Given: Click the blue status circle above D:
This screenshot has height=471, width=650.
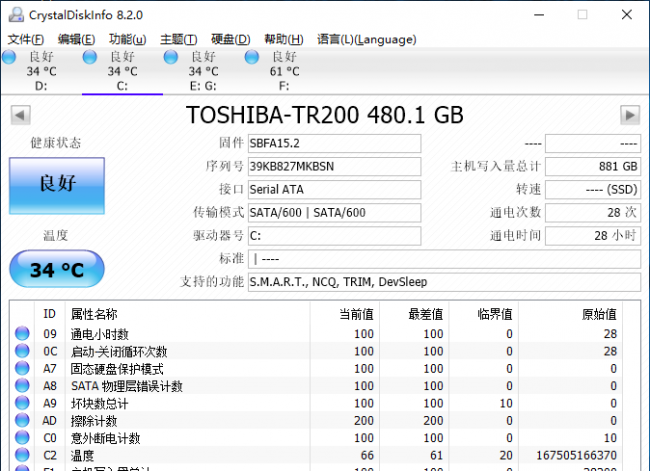Looking at the screenshot, I should [x=9, y=57].
